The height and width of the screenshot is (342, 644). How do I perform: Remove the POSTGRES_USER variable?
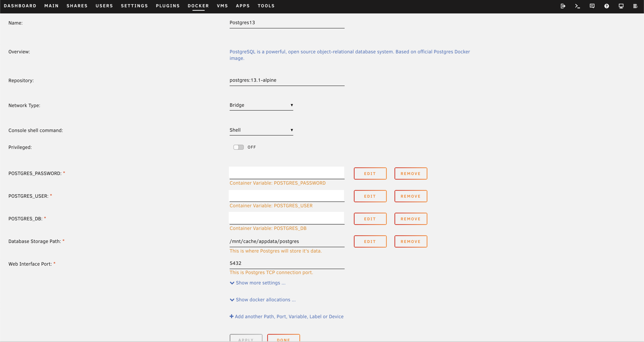[411, 196]
